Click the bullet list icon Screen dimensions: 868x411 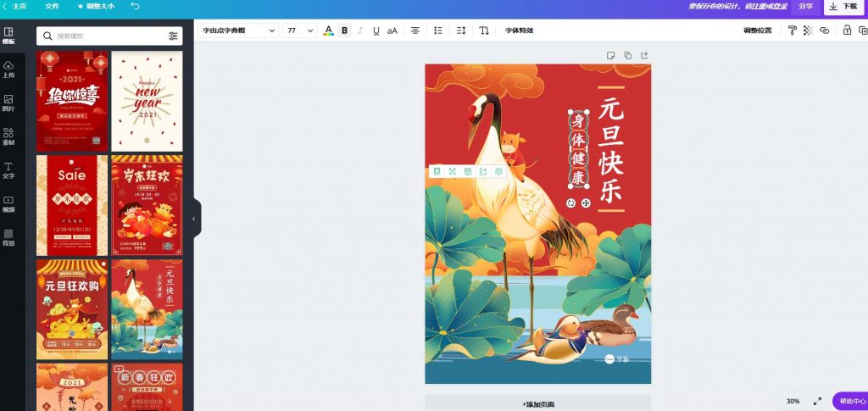[438, 31]
